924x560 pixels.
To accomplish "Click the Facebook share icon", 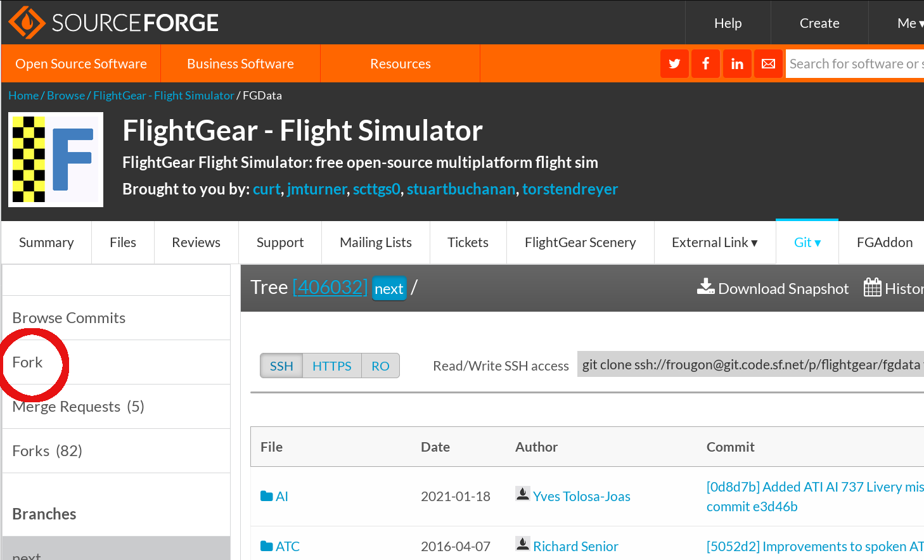I will (x=705, y=63).
